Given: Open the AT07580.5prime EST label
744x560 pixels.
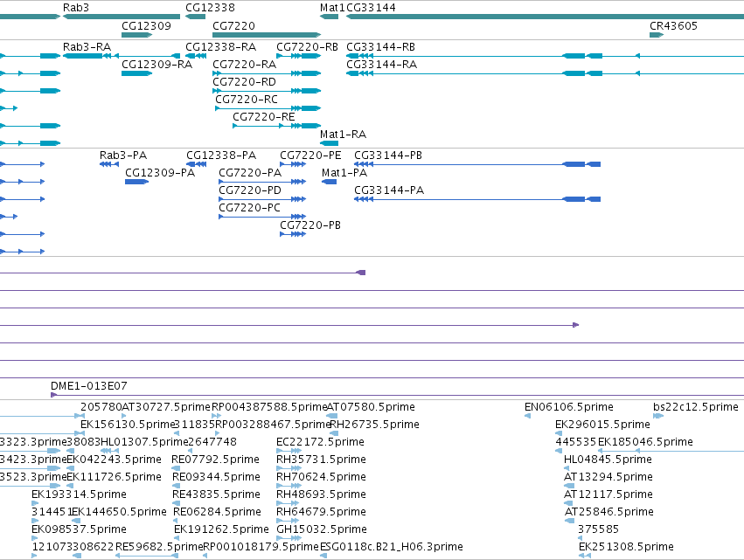Looking at the screenshot, I should click(x=371, y=407).
